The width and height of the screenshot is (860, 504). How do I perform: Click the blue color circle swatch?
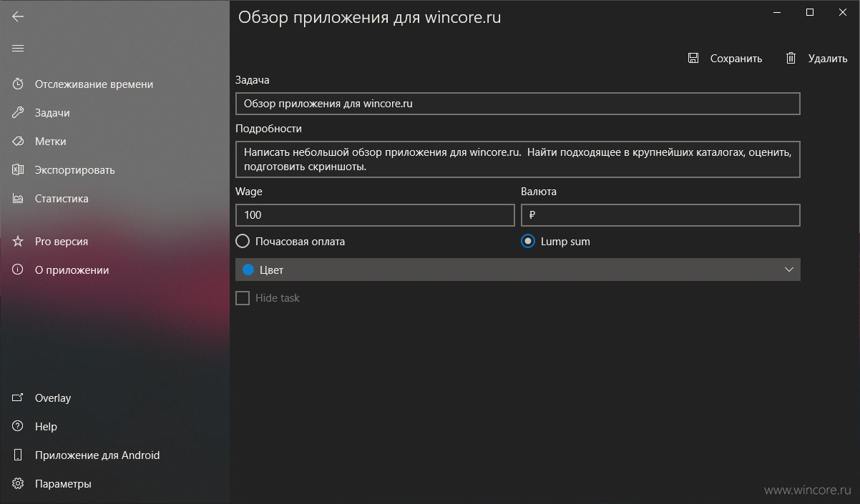[248, 270]
